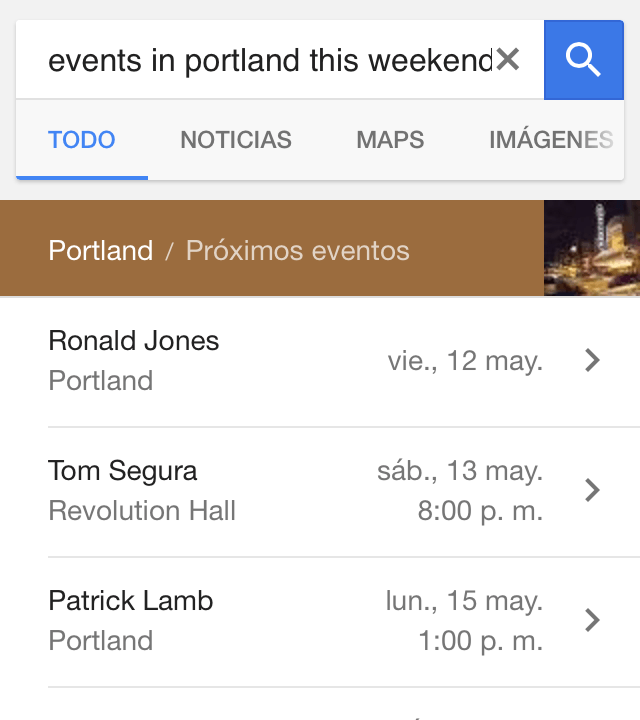This screenshot has width=640, height=720.
Task: Click the Portland breadcrumb link
Action: pos(101,250)
